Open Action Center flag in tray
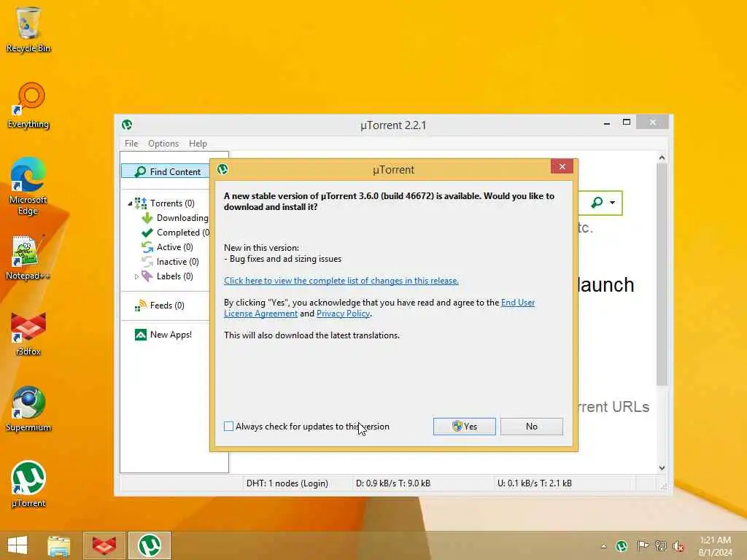 click(x=642, y=546)
